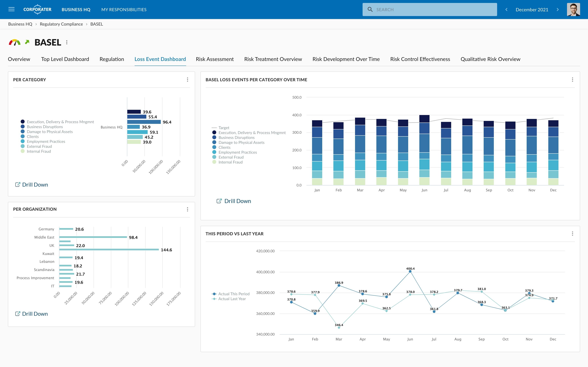This screenshot has height=367, width=588.
Task: Open the main navigation hamburger menu
Action: pyautogui.click(x=11, y=9)
